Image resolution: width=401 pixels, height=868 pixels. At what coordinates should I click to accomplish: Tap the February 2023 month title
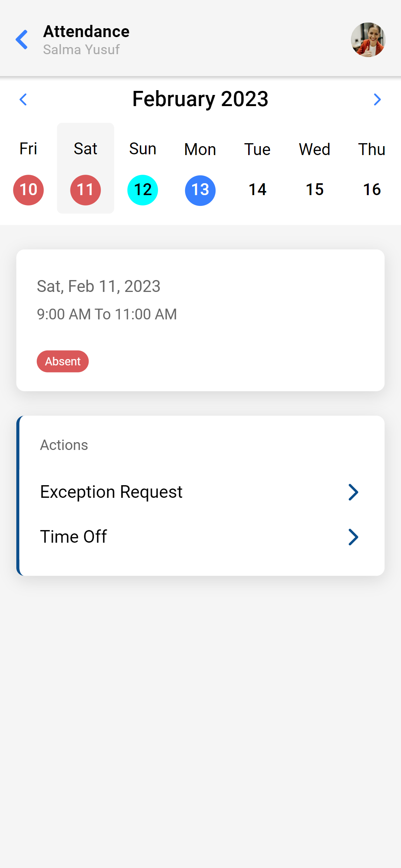point(200,99)
